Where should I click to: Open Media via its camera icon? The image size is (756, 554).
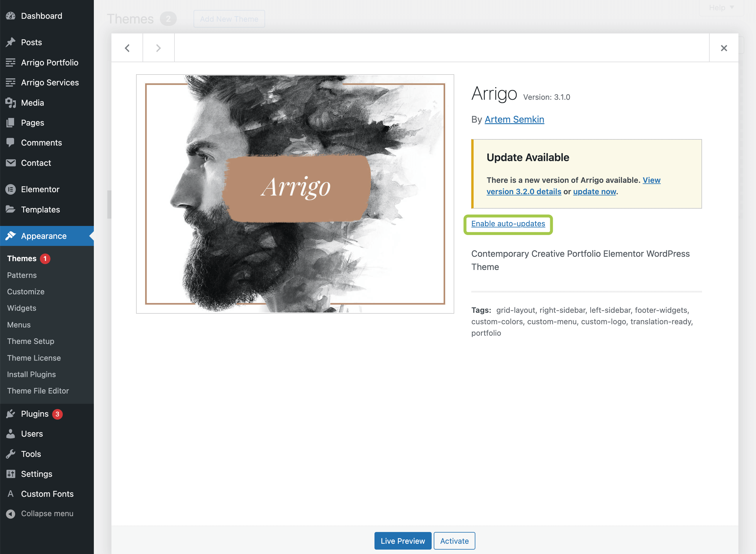tap(11, 103)
